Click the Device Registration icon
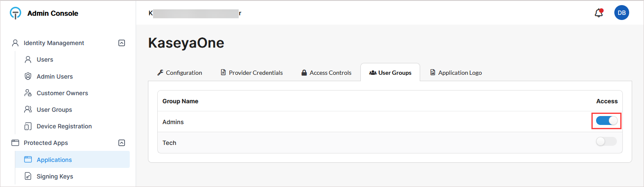 (28, 126)
